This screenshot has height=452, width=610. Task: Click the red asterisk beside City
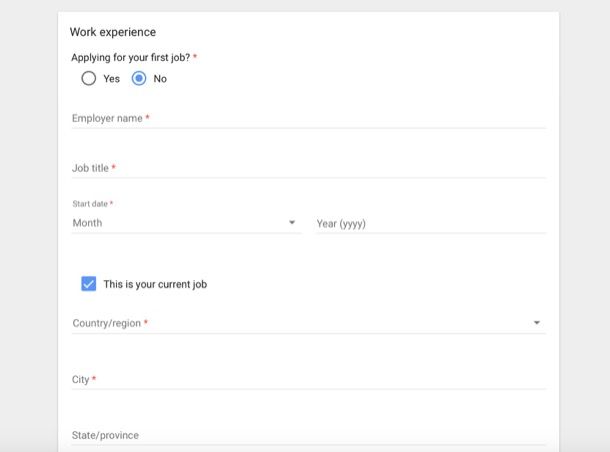click(94, 378)
